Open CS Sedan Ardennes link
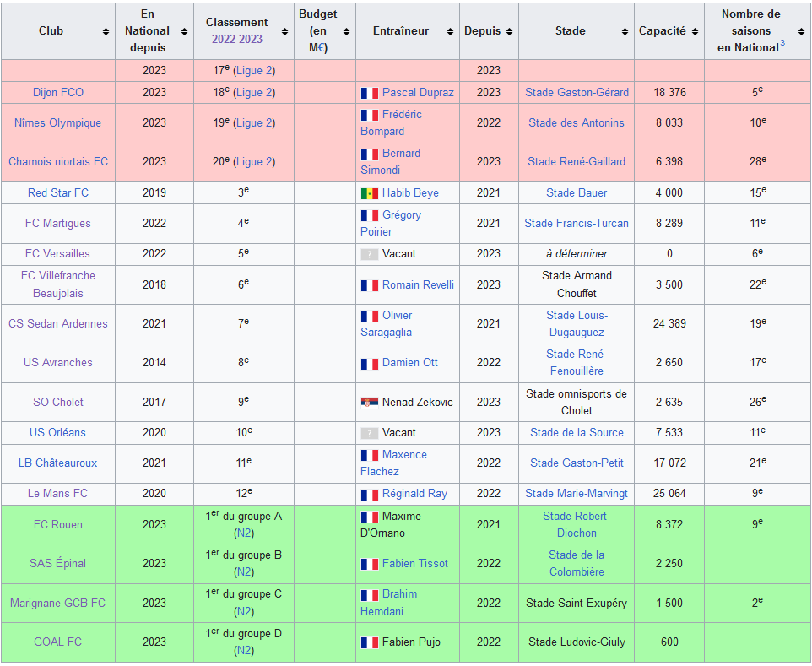 click(58, 323)
